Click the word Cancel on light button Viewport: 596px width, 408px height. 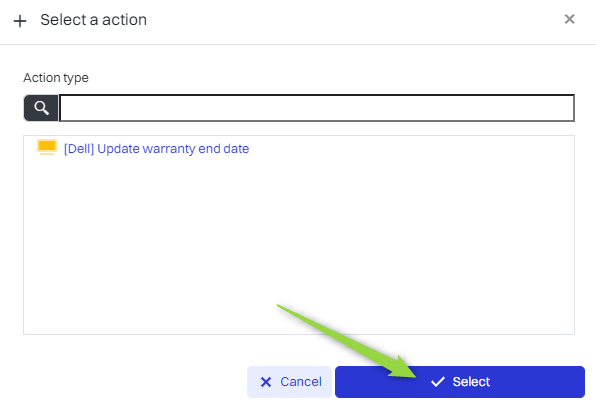coord(301,382)
